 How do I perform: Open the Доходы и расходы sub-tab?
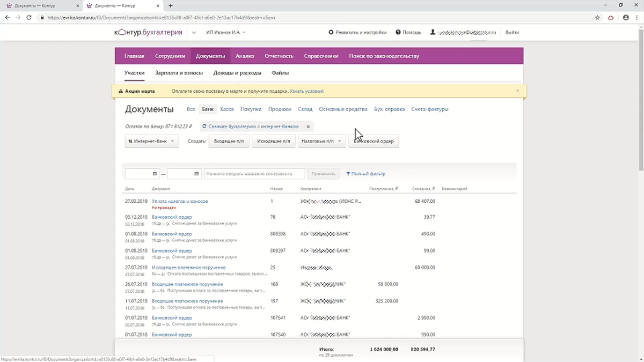237,73
